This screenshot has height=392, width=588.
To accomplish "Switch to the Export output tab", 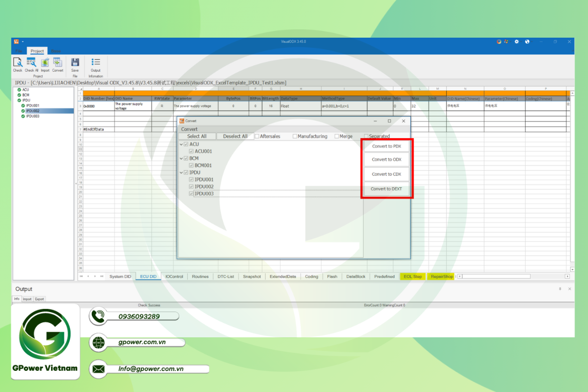I will click(39, 299).
